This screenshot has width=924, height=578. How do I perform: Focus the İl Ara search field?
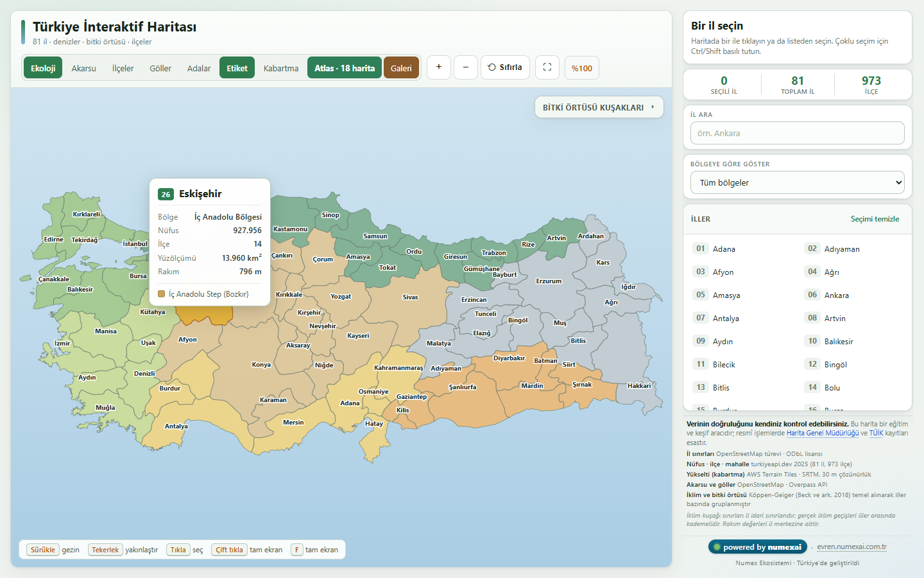pos(798,133)
